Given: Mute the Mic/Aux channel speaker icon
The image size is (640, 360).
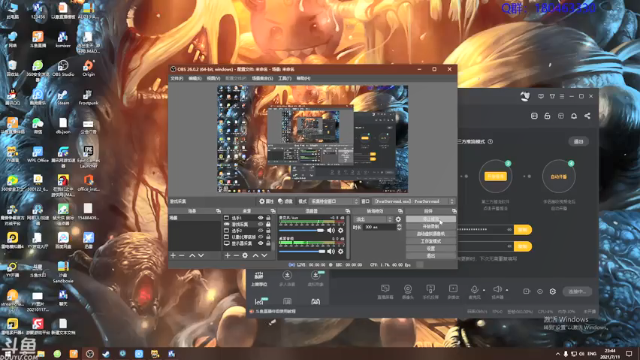Looking at the screenshot, I should (x=331, y=231).
